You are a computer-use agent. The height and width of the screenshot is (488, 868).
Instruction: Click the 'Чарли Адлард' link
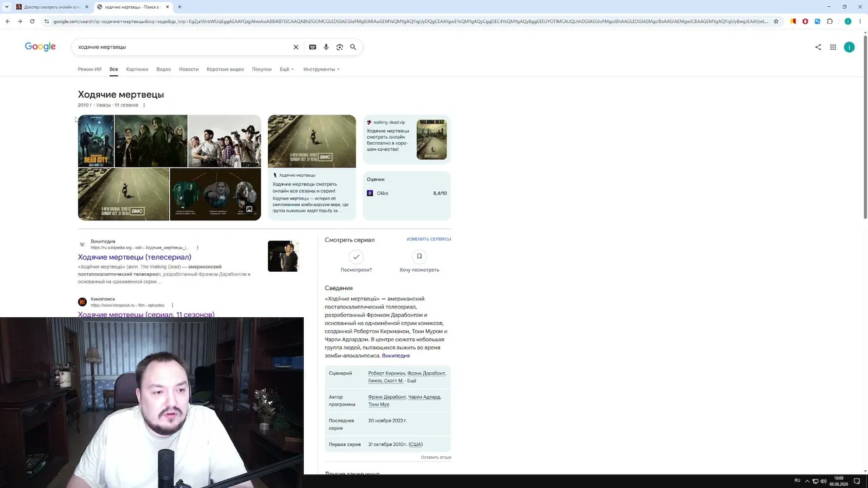[x=425, y=397]
